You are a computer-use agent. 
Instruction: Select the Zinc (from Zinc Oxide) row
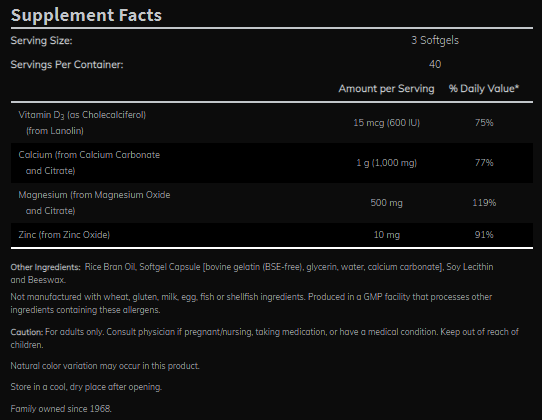pos(272,235)
